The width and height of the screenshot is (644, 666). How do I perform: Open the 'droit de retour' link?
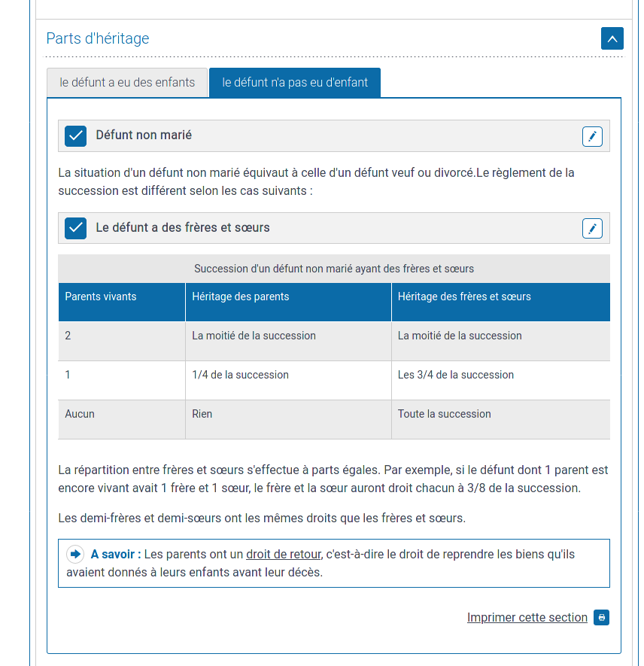(x=284, y=555)
